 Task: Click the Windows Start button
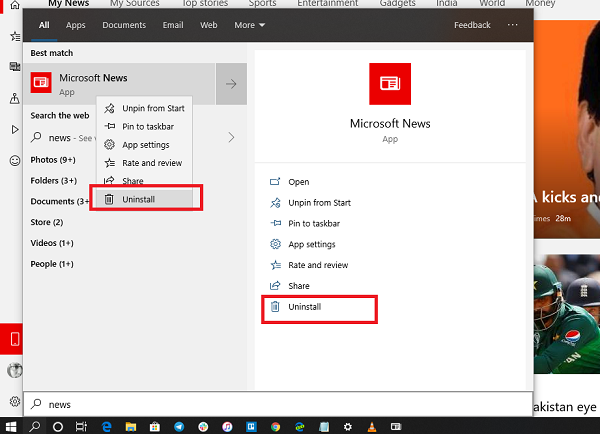10,426
